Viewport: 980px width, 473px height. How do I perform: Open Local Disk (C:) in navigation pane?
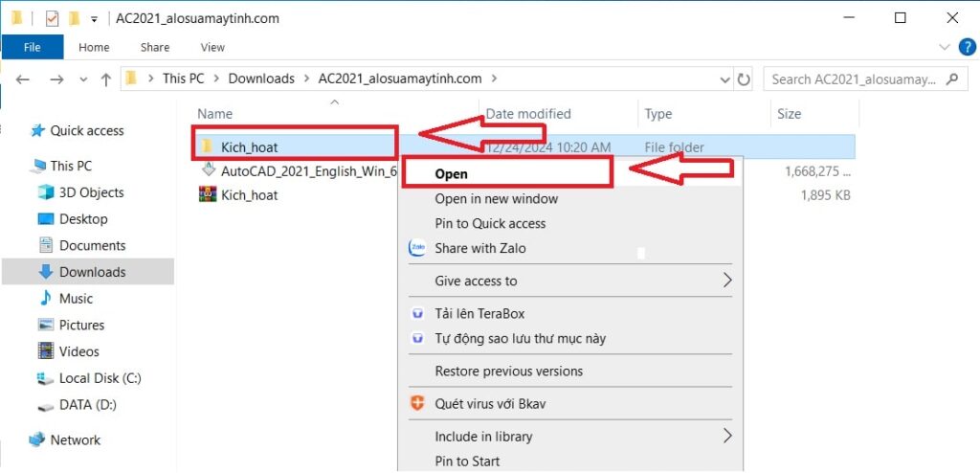coord(100,378)
